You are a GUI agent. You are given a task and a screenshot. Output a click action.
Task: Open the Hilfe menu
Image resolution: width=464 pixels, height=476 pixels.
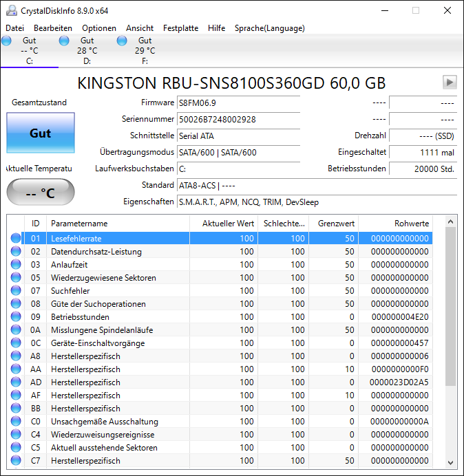pyautogui.click(x=216, y=28)
